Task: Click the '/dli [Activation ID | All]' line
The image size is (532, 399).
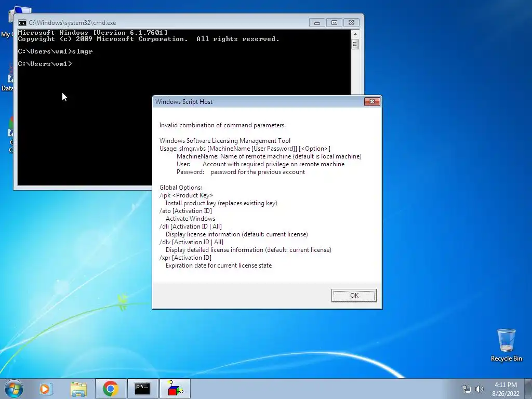Action: click(x=190, y=227)
